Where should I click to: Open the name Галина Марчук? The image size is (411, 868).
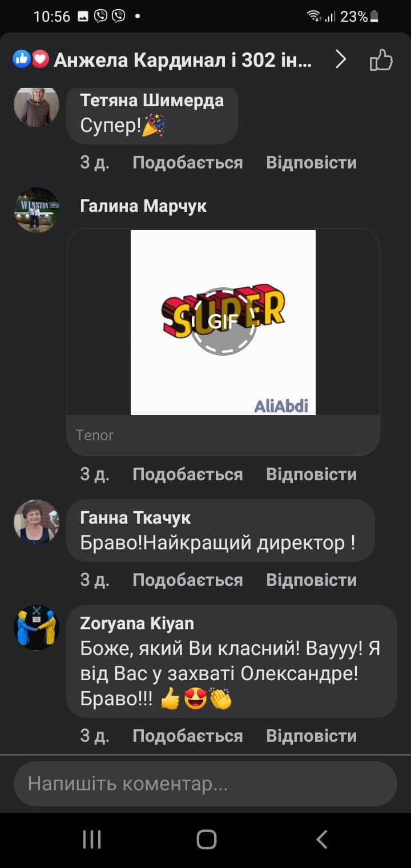pos(143,206)
